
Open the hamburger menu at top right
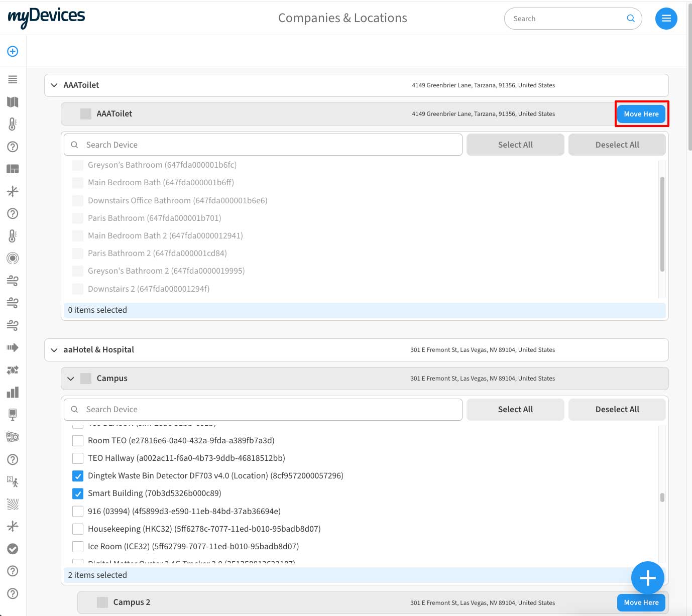pyautogui.click(x=666, y=18)
